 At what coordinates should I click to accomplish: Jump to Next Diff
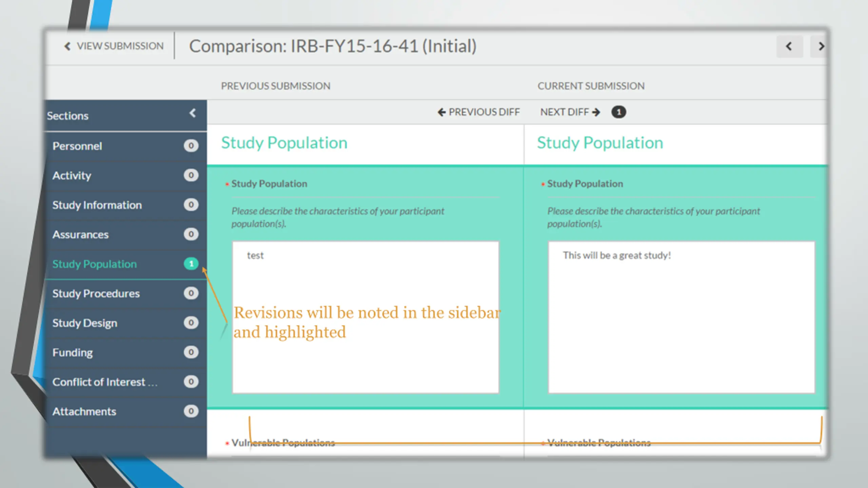[570, 112]
